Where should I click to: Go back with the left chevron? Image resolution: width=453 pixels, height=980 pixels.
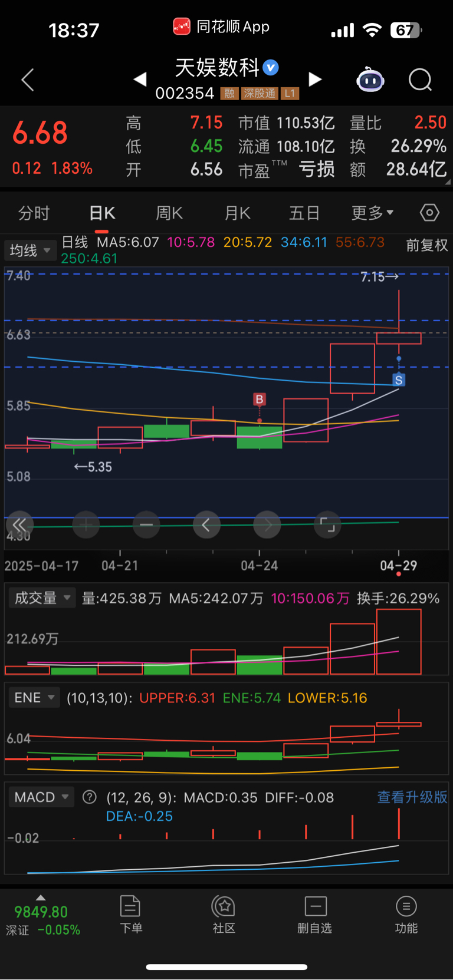[28, 80]
